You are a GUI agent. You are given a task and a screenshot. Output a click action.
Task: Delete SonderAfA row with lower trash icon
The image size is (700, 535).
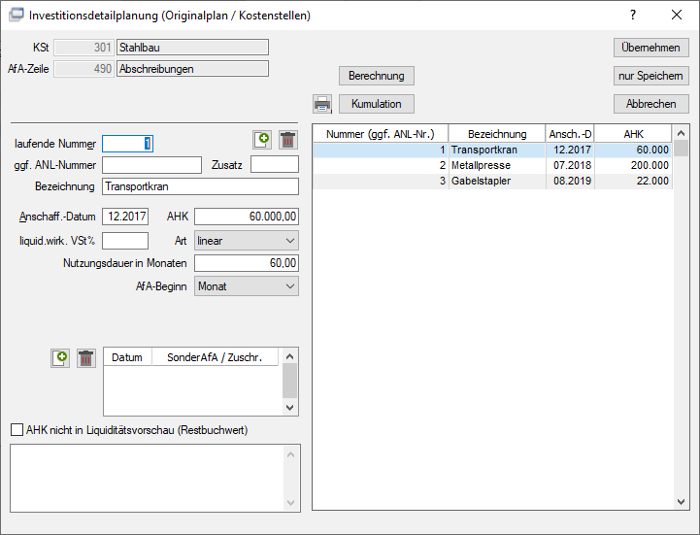click(86, 358)
